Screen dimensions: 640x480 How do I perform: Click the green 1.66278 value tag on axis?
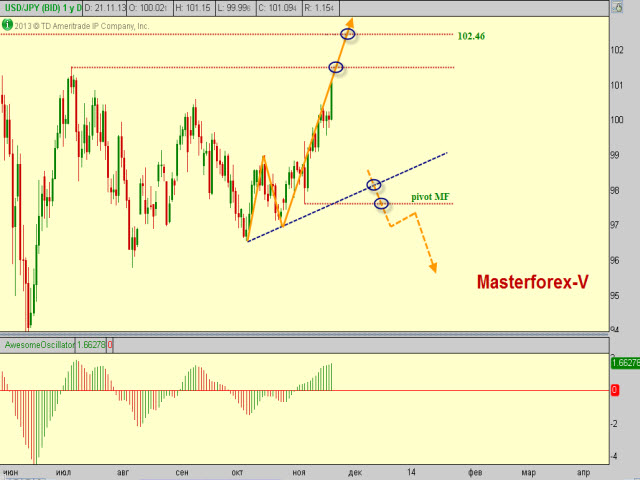coord(625,363)
